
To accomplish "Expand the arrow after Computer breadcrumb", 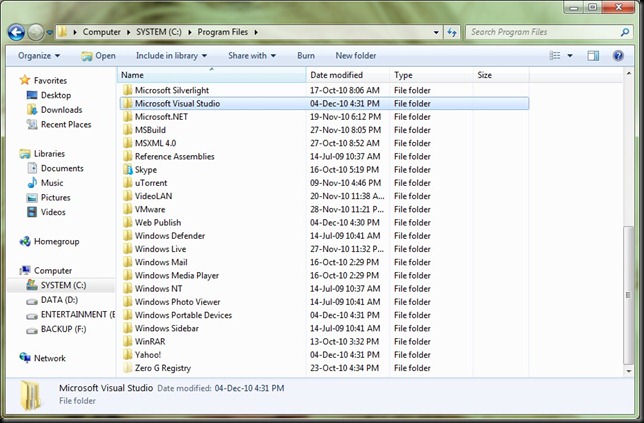I will point(129,32).
